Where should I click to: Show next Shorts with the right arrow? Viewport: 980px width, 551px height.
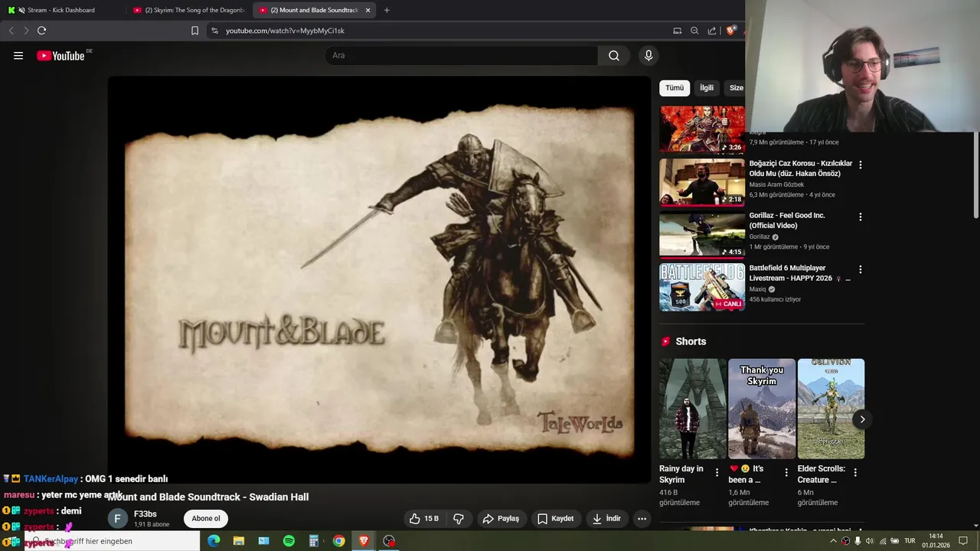pos(862,419)
